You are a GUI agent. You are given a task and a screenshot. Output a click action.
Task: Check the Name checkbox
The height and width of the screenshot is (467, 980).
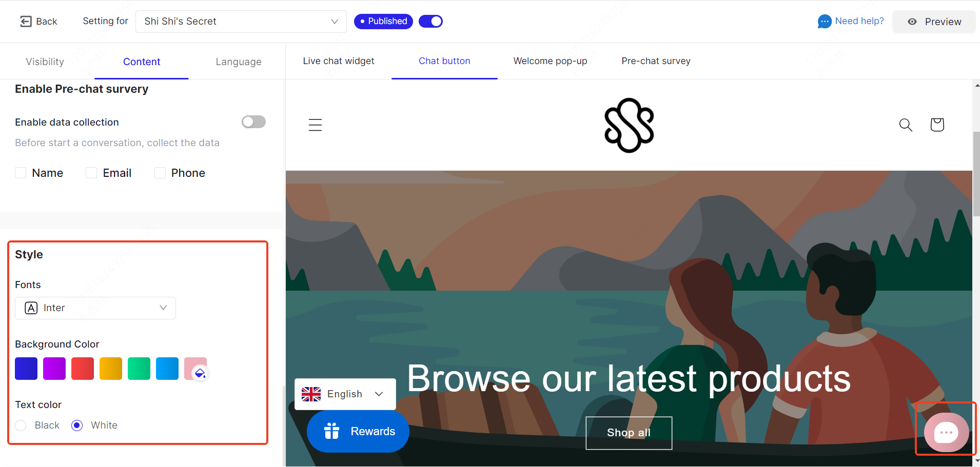pyautogui.click(x=21, y=173)
